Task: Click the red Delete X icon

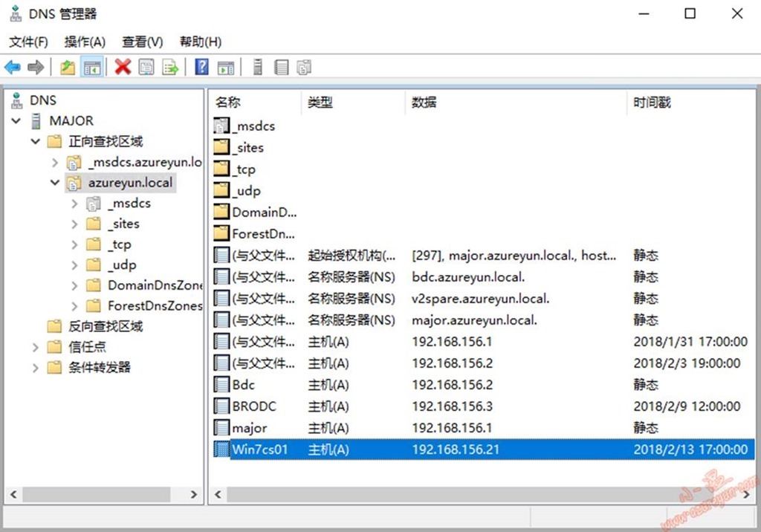Action: click(x=123, y=67)
